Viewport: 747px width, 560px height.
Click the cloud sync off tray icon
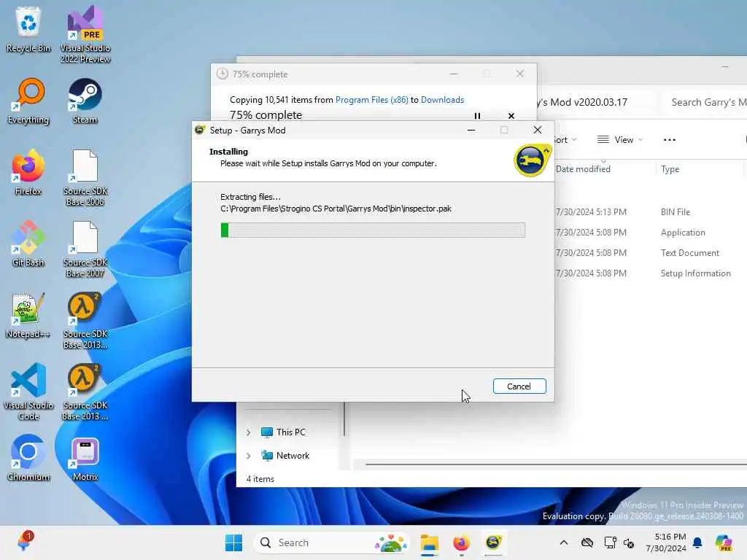[x=587, y=542]
